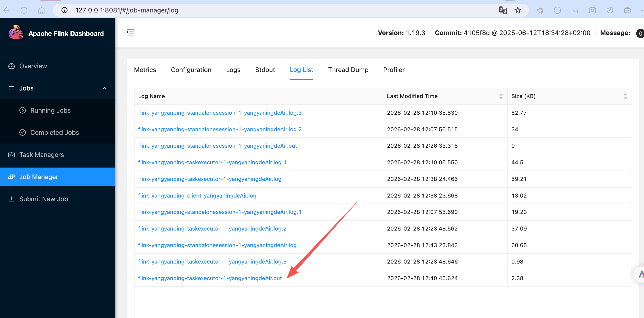This screenshot has height=318, width=644.
Task: Switch to the Stdout tab
Action: pyautogui.click(x=265, y=70)
